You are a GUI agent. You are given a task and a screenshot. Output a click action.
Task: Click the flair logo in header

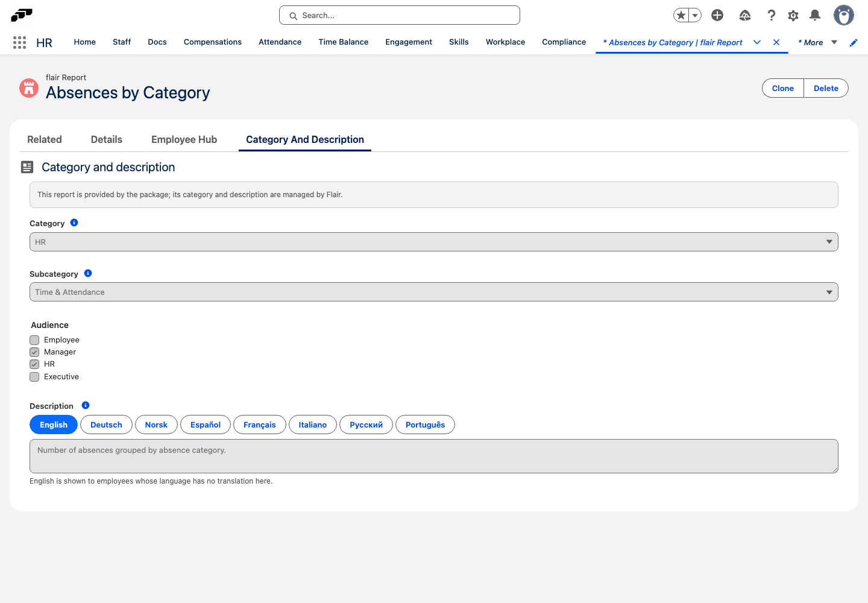pos(22,15)
